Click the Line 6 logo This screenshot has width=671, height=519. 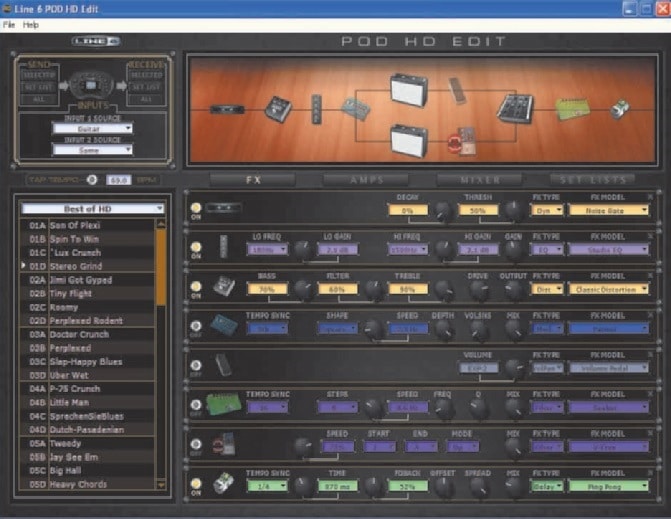96,41
